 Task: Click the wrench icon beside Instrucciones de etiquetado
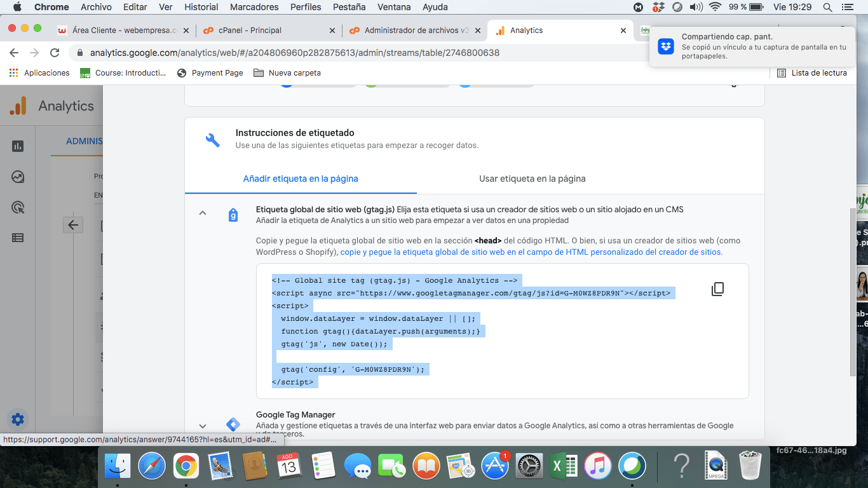[212, 140]
